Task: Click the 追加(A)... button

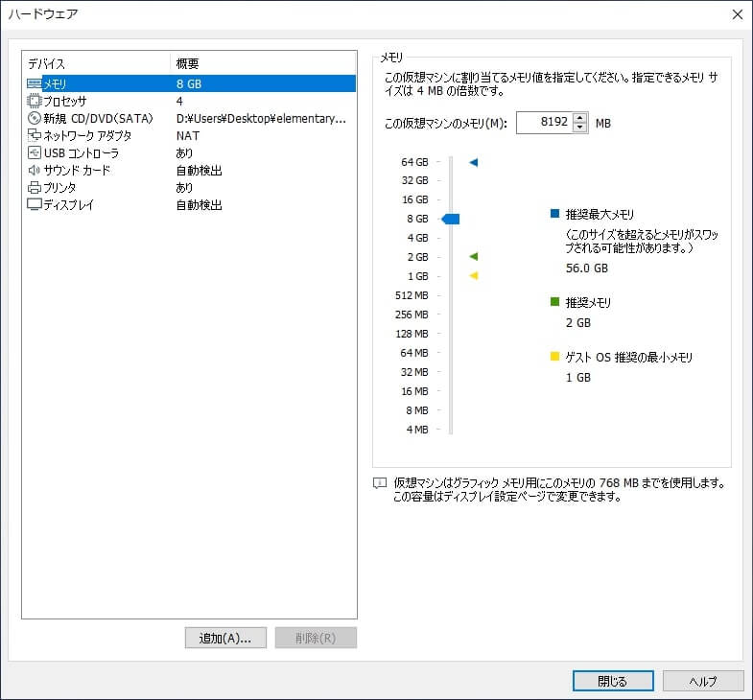Action: click(x=224, y=639)
